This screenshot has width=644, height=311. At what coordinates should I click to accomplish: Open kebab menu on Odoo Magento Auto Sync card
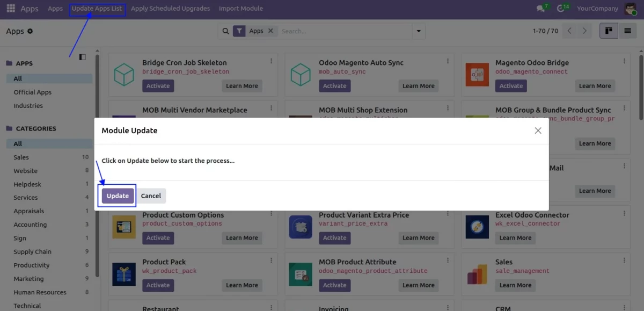(448, 61)
